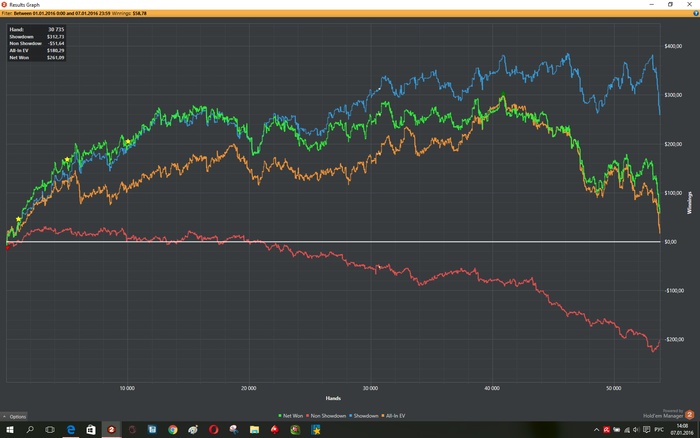Open the blue calculator-like taskbar icon
Screen dimensions: 700x438
tap(152, 430)
